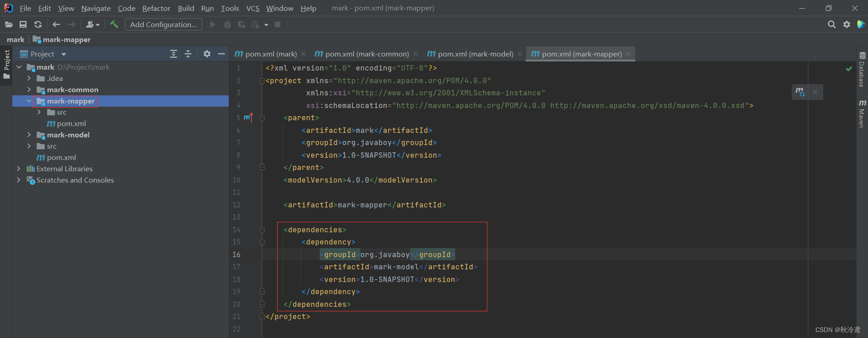Open the Tools menu
The width and height of the screenshot is (868, 338).
pos(230,8)
